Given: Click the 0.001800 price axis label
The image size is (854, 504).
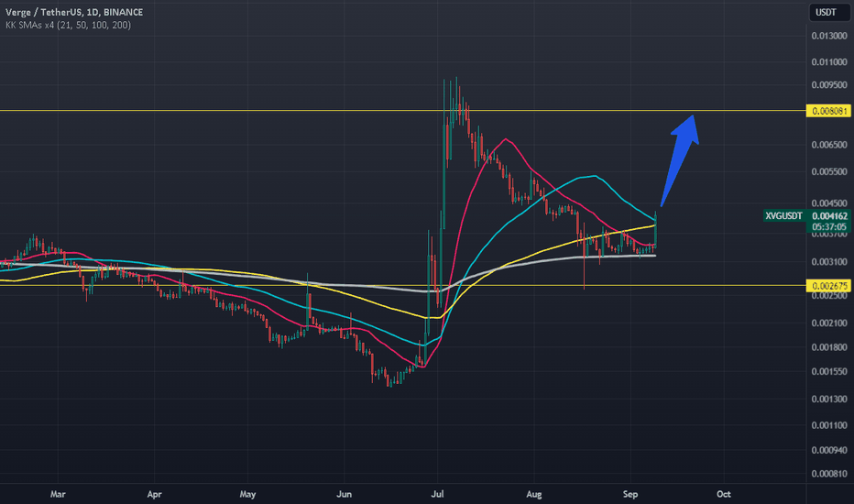Looking at the screenshot, I should [x=829, y=347].
